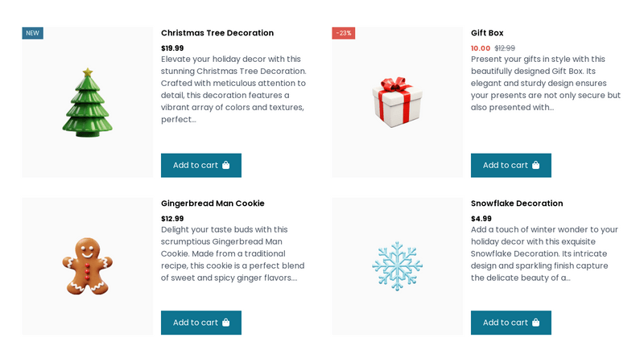Click bag icon on Snowflake cart button
644x362 pixels.
[536, 323]
